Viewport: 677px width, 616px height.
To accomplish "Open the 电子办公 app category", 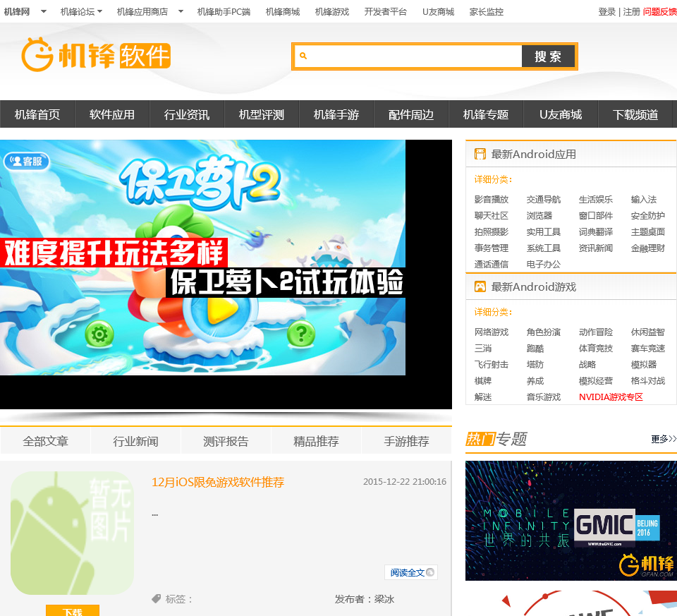I will pyautogui.click(x=544, y=264).
